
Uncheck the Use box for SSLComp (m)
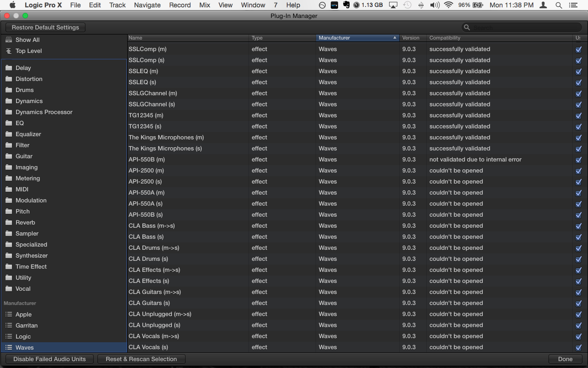[x=578, y=49]
